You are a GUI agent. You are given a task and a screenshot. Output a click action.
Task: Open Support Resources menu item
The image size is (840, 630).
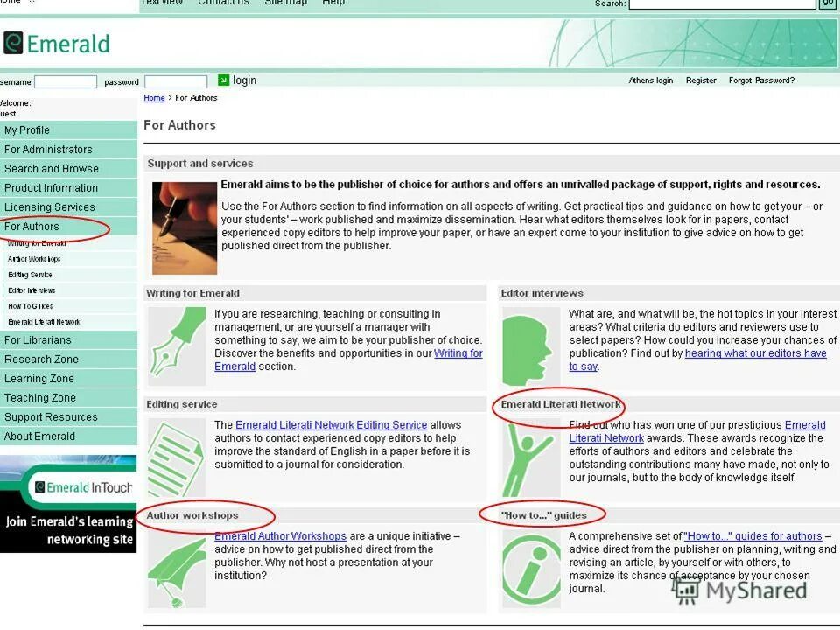pyautogui.click(x=68, y=417)
